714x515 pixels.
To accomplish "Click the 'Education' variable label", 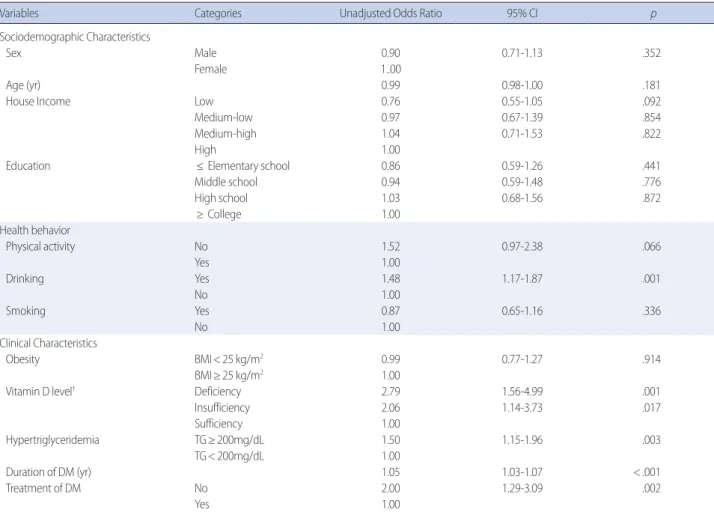I will click(28, 166).
